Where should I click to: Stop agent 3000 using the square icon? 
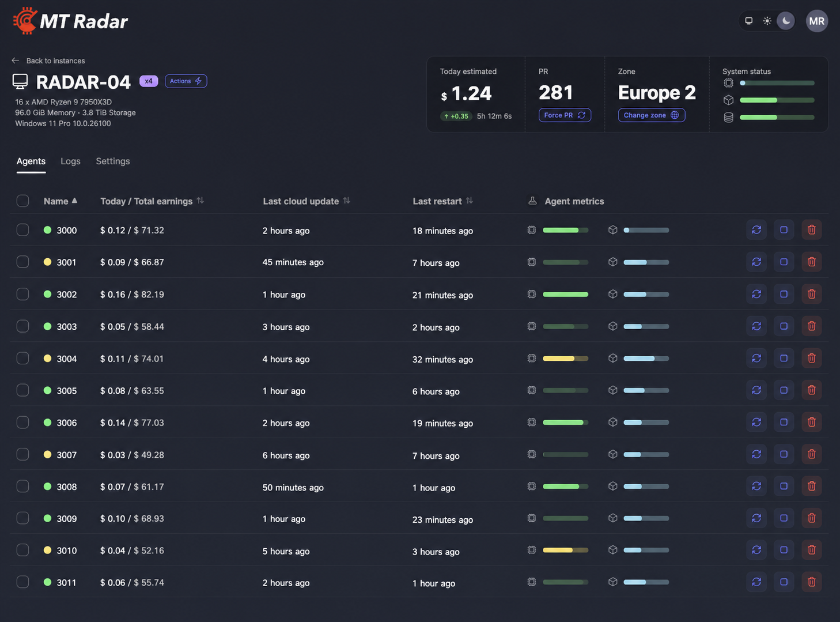pos(784,229)
